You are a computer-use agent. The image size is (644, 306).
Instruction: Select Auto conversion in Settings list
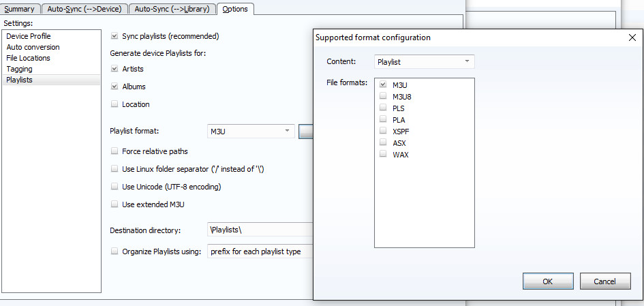pos(33,47)
